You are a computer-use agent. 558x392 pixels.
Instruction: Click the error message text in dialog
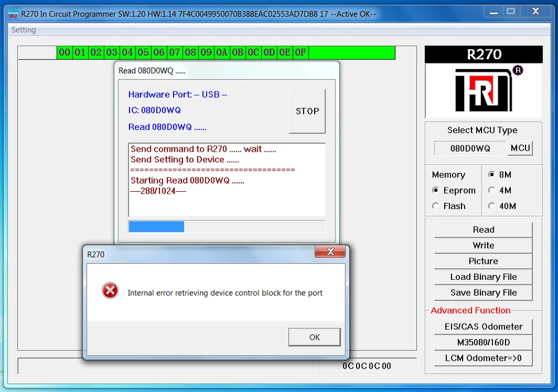tap(225, 293)
